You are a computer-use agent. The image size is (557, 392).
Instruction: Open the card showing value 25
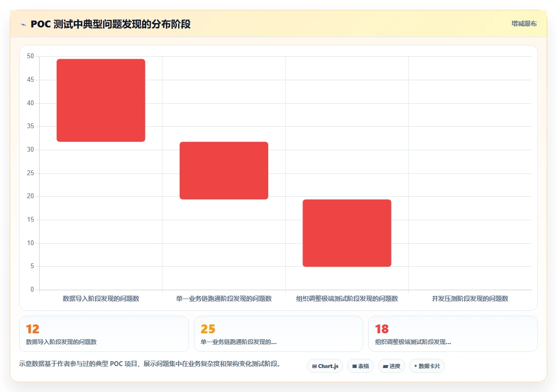[278, 334]
